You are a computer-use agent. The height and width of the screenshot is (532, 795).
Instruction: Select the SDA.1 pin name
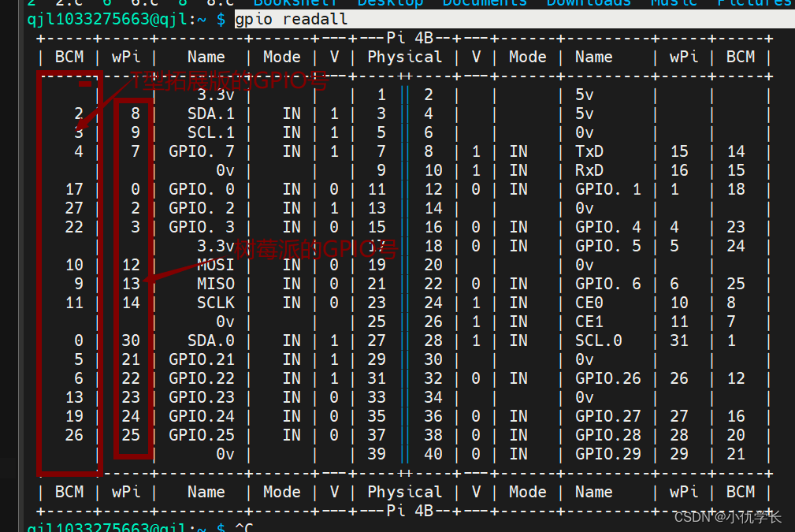click(x=210, y=113)
